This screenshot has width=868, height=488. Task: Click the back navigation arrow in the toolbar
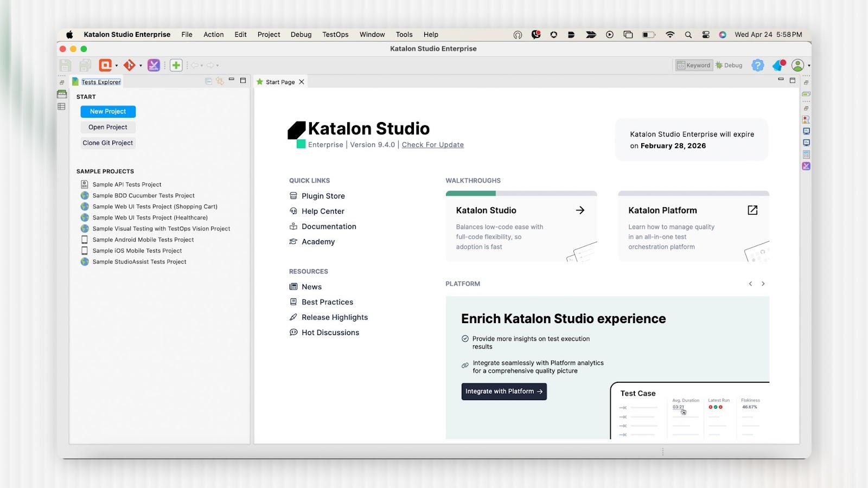tap(194, 66)
